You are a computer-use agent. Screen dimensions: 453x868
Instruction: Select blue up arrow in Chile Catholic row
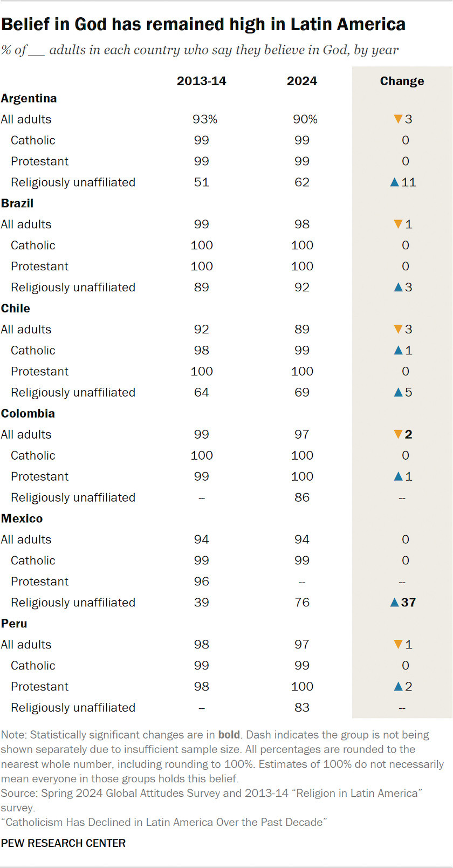[x=398, y=351]
